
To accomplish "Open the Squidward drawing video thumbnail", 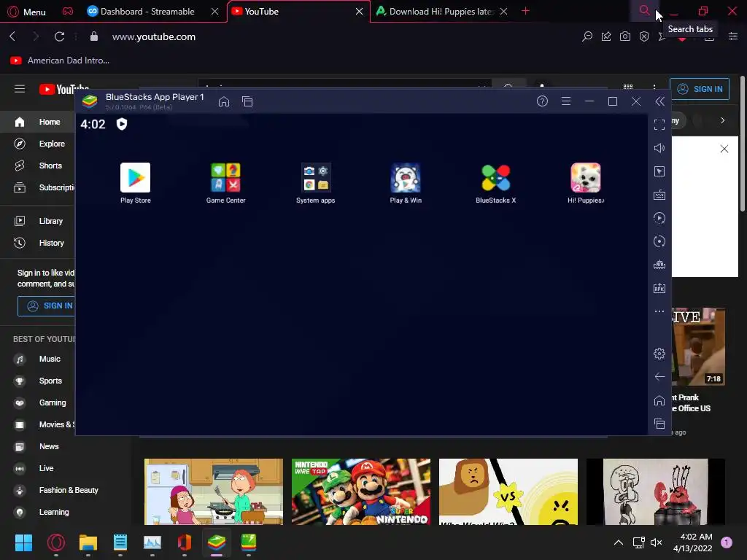I will point(656,491).
